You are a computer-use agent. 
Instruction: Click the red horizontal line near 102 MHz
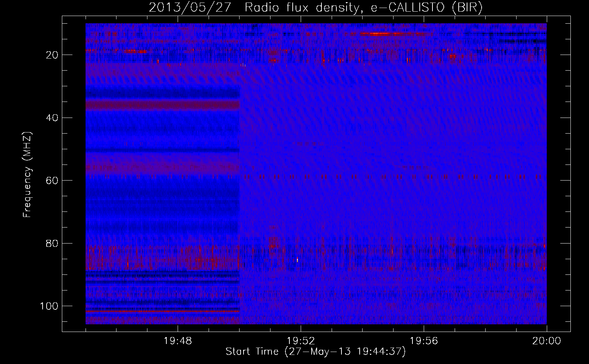point(162,312)
